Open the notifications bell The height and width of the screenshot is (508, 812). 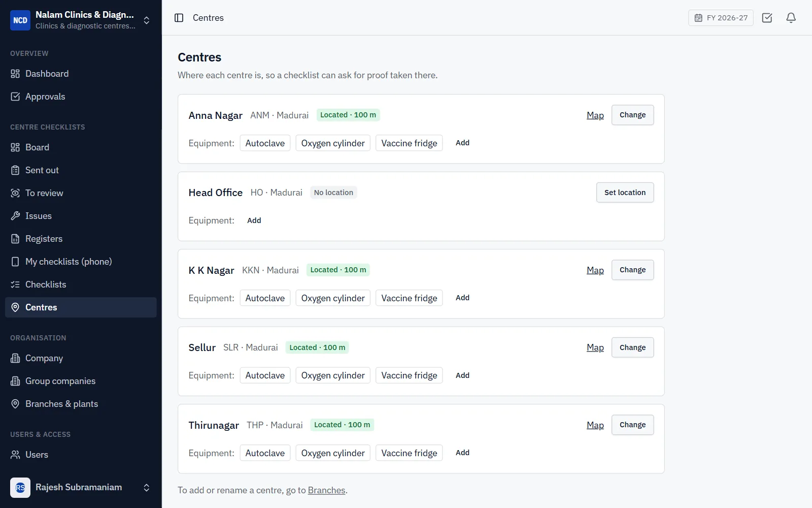(791, 18)
